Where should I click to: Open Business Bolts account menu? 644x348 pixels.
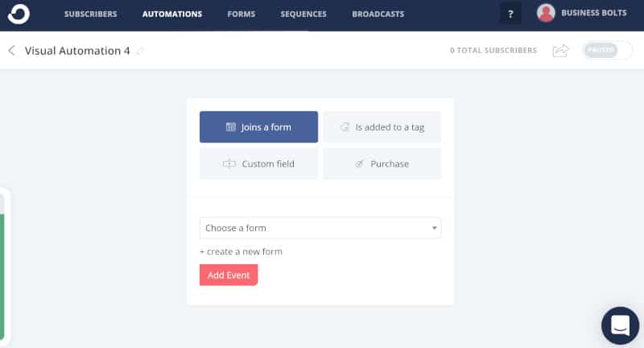pyautogui.click(x=594, y=13)
